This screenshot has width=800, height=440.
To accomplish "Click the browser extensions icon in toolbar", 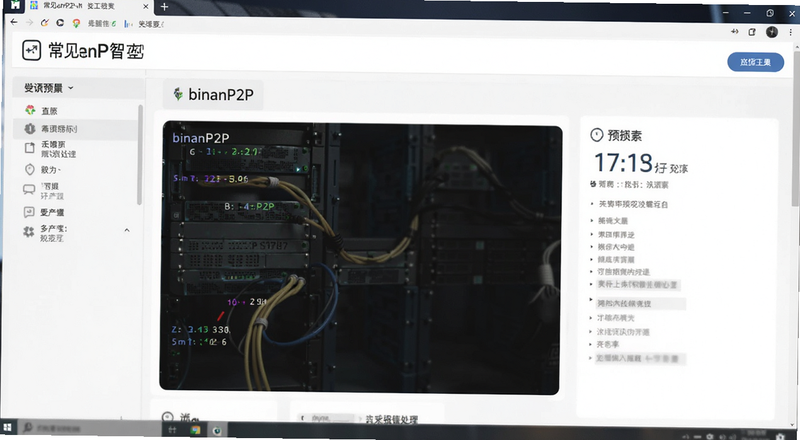I will (x=735, y=32).
